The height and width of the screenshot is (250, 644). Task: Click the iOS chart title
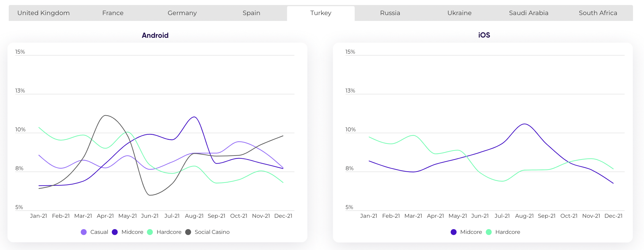484,35
